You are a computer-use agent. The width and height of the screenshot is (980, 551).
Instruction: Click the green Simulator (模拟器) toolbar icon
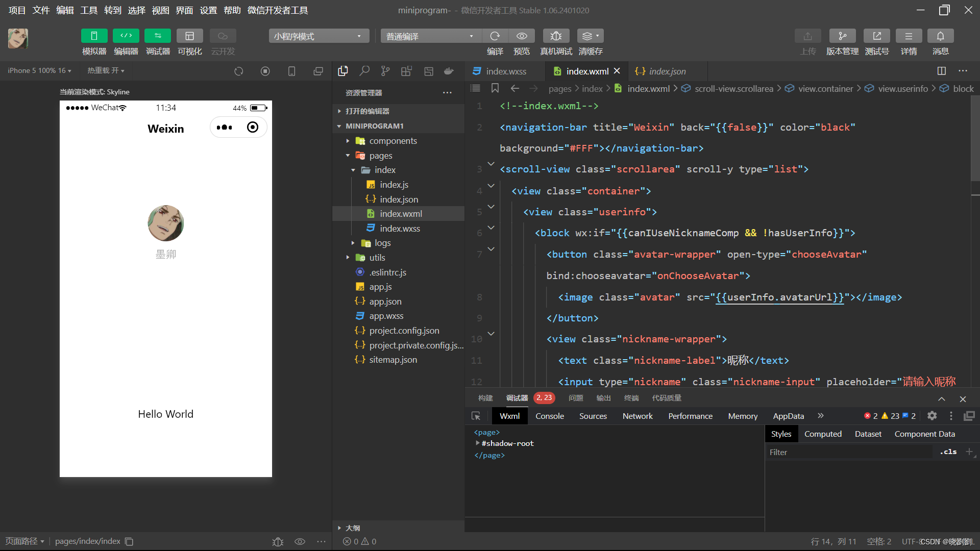[x=94, y=36]
